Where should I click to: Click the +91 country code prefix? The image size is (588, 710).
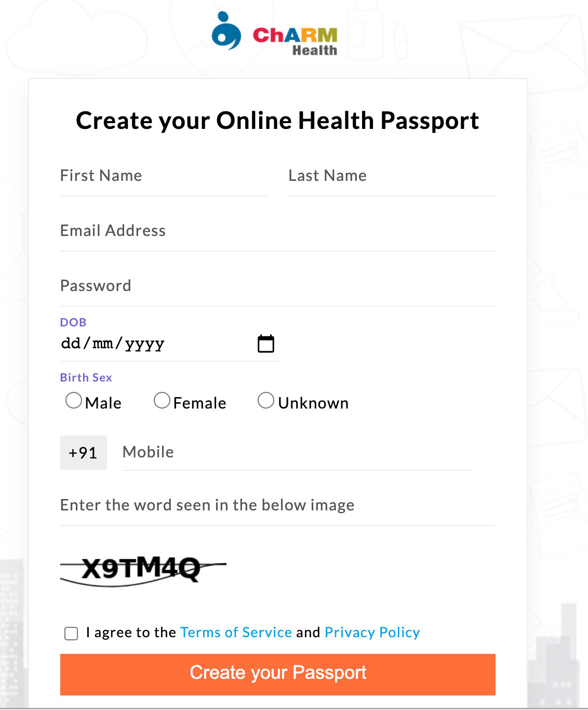83,452
